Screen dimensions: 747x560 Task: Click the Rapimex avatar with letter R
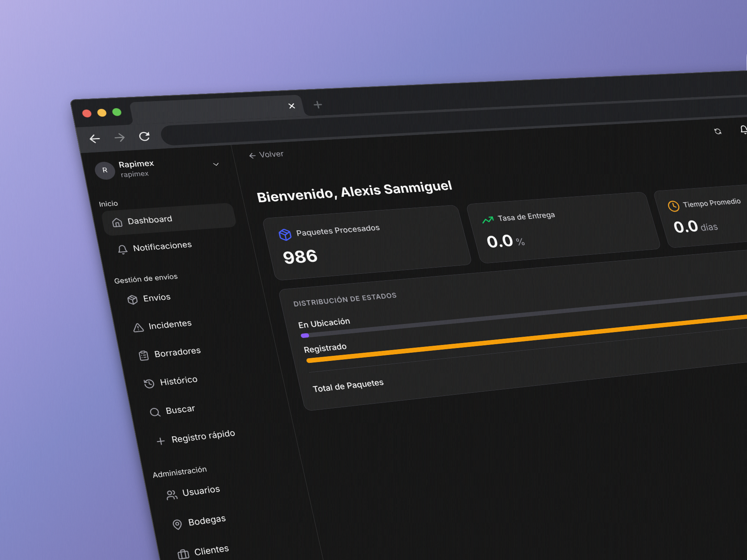(105, 170)
